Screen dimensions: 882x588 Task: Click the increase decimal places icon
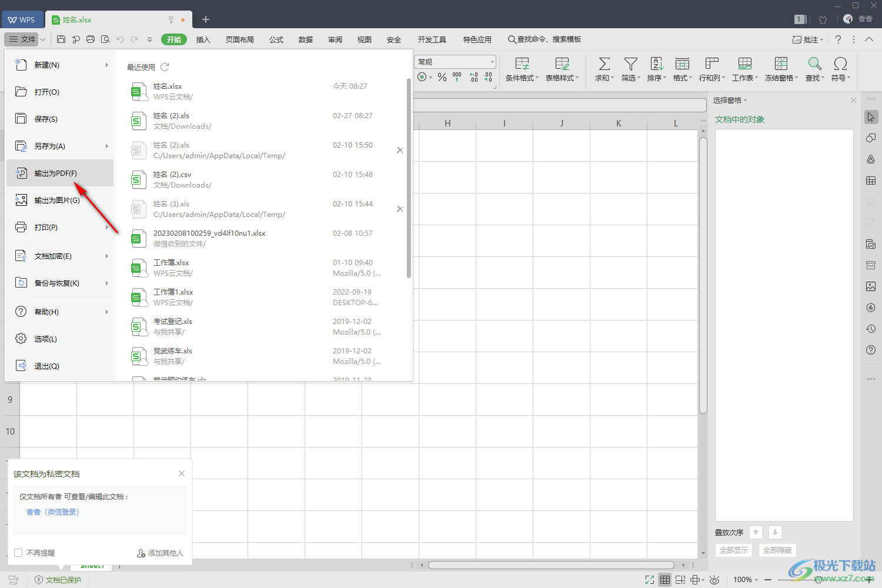tap(473, 77)
